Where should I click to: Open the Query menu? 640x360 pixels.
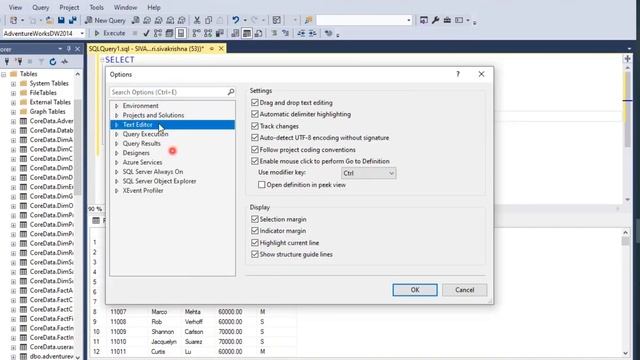(40, 7)
